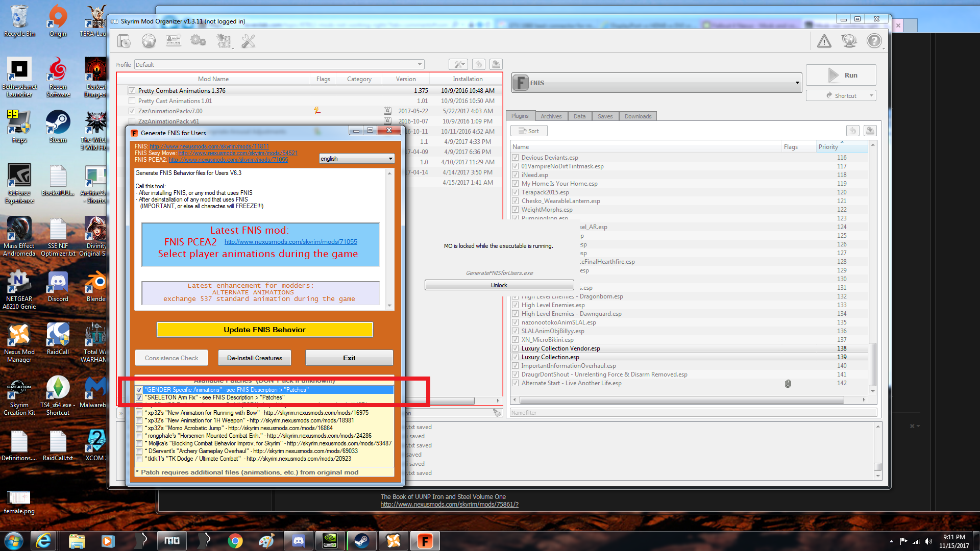Screen dimensions: 980x551
Task: Switch to the Data tab
Action: (x=579, y=116)
